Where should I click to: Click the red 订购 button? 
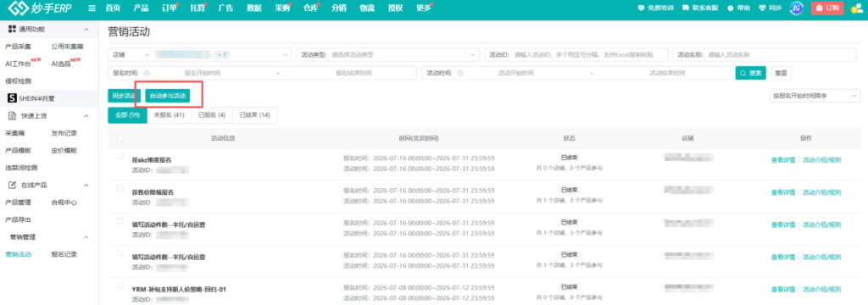click(827, 8)
